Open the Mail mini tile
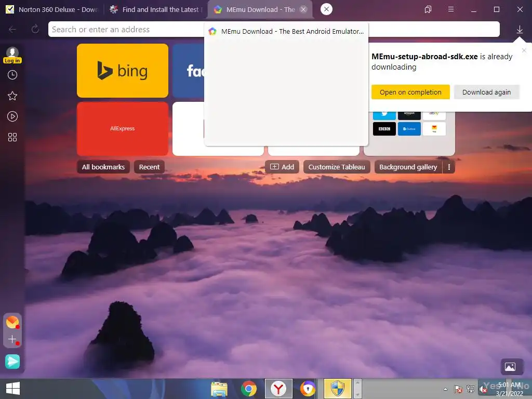The width and height of the screenshot is (532, 399). pyautogui.click(x=434, y=129)
